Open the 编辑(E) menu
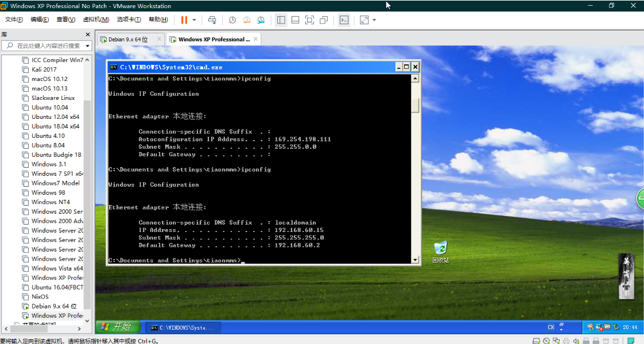Viewport: 644px width, 344px height. (40, 20)
